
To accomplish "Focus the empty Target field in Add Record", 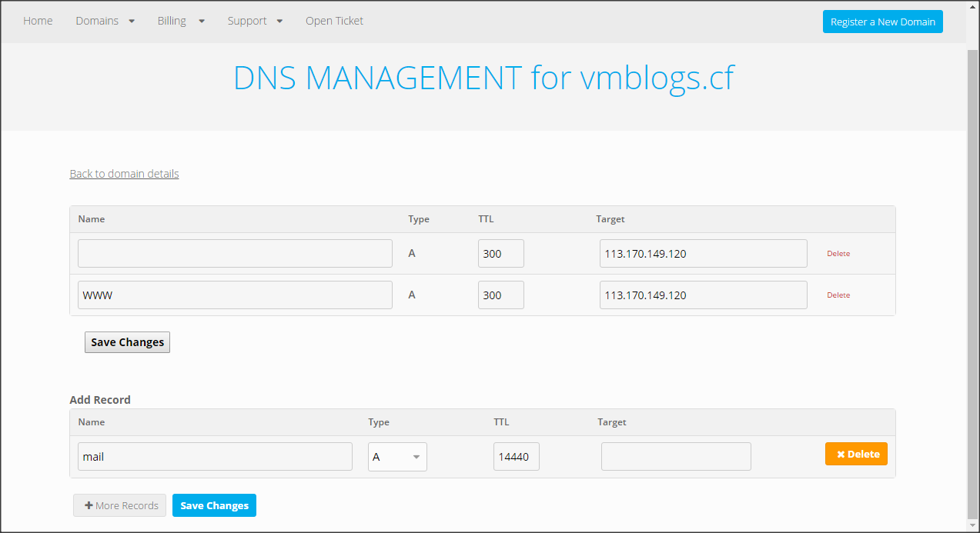I will 675,457.
